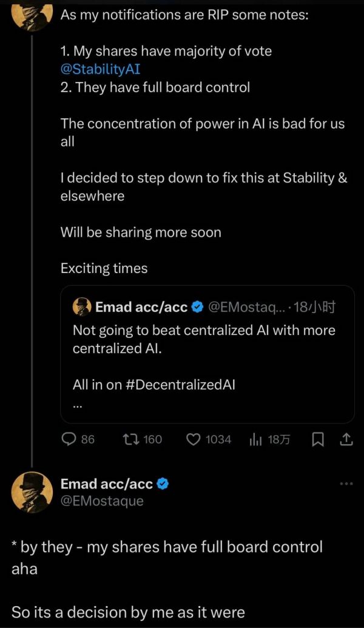This screenshot has height=628, width=364.
Task: Click the quoted tweet's 18-hour timestamp
Action: tap(314, 308)
